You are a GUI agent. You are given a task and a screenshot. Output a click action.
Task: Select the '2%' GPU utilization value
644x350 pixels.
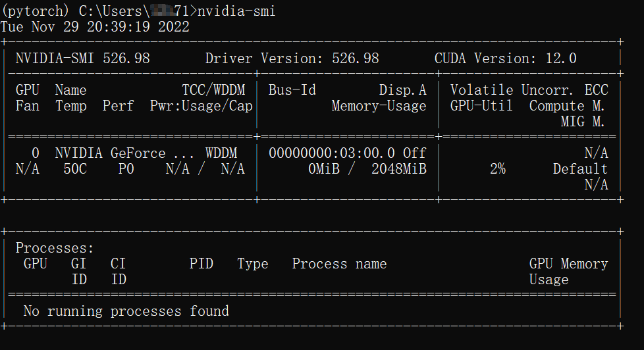point(498,169)
